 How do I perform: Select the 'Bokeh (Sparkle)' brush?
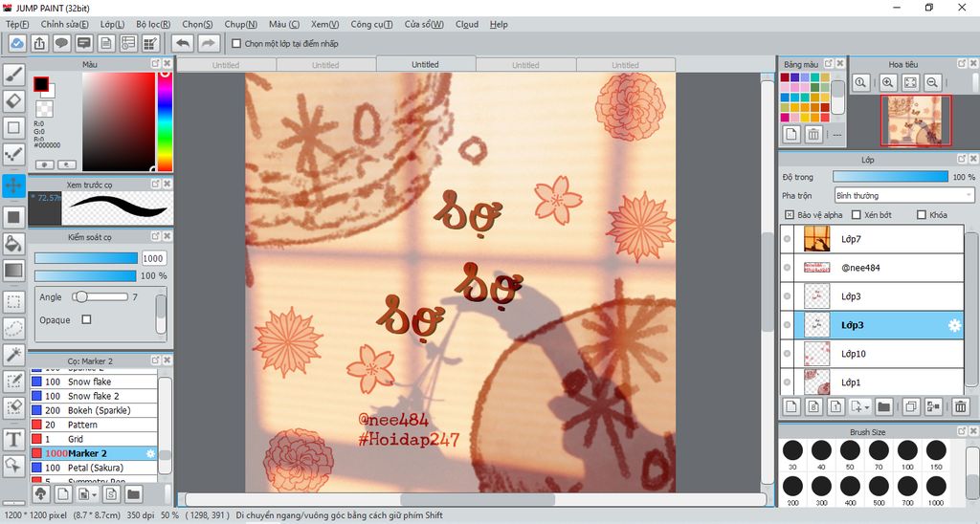pos(94,410)
